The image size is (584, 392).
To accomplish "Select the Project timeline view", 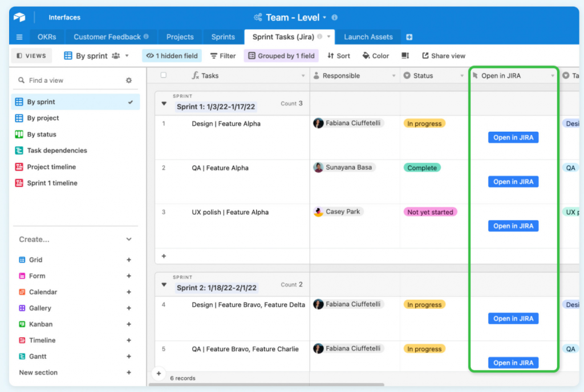I will point(76,166).
